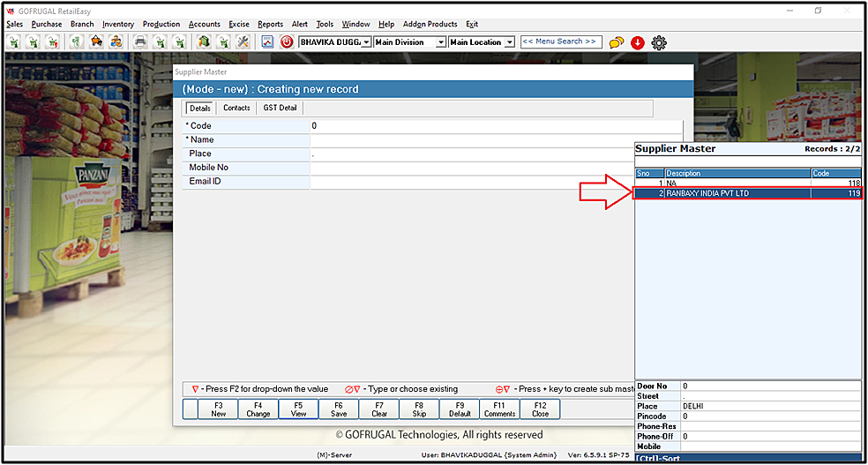Click the wrench and screwdriver tools icon

(244, 41)
